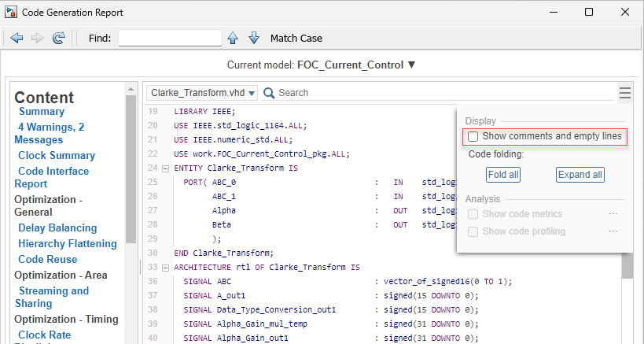Open the hamburger options menu icon
This screenshot has height=344, width=644.
point(624,93)
